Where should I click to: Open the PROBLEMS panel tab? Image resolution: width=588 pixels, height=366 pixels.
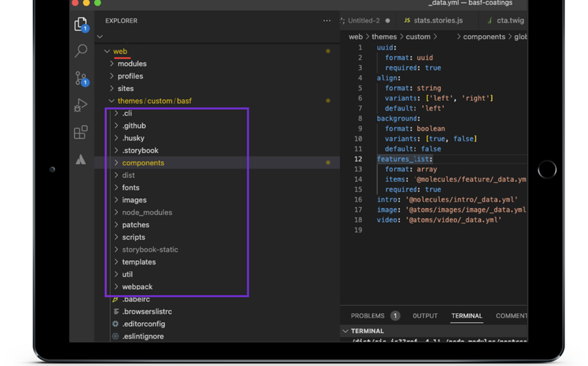(x=367, y=316)
